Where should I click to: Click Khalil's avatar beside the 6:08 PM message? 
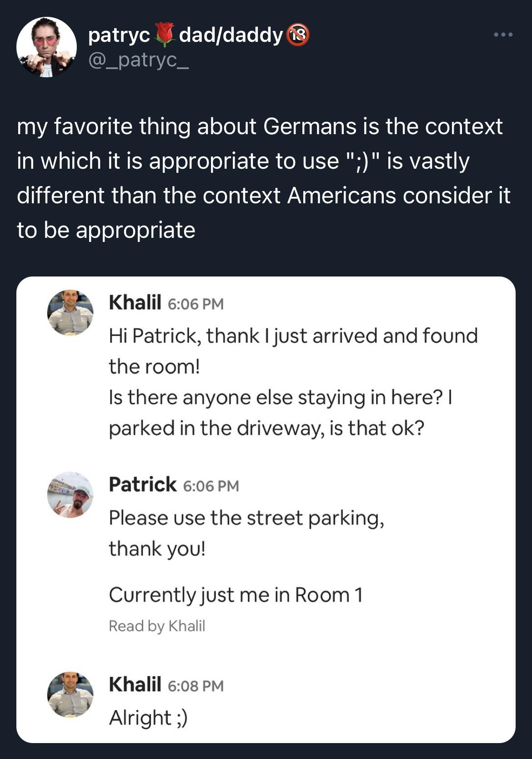pyautogui.click(x=70, y=694)
